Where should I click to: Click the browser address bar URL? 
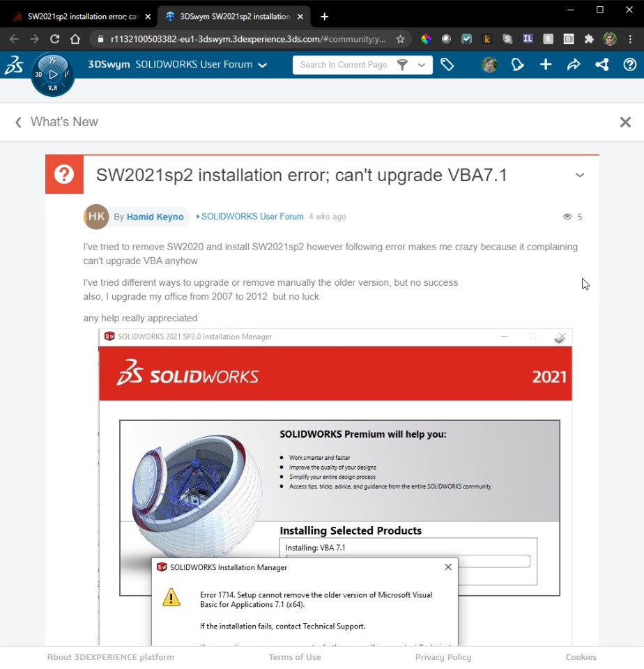point(247,39)
